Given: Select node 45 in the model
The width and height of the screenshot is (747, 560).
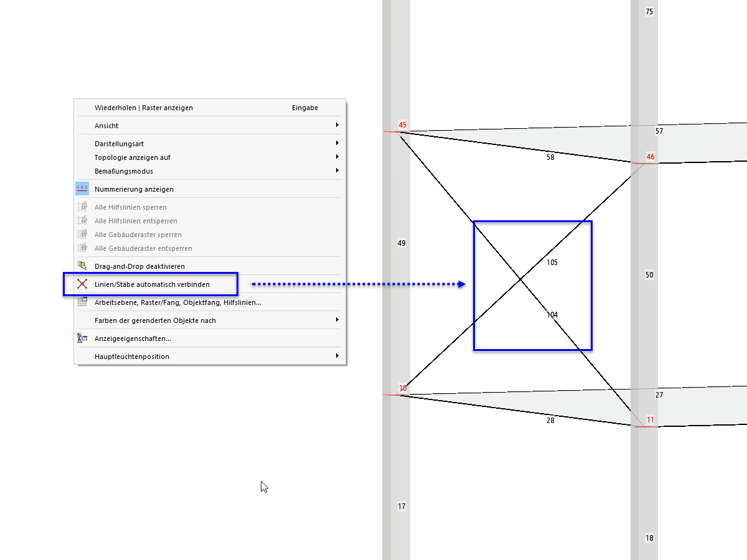Looking at the screenshot, I should coord(403,125).
